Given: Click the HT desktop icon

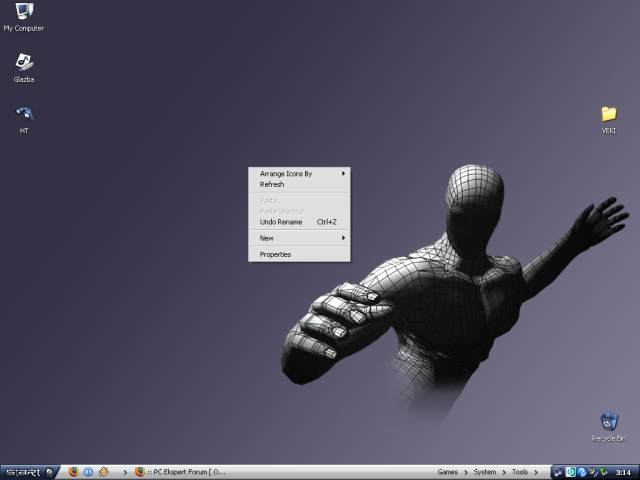Looking at the screenshot, I should tap(23, 115).
